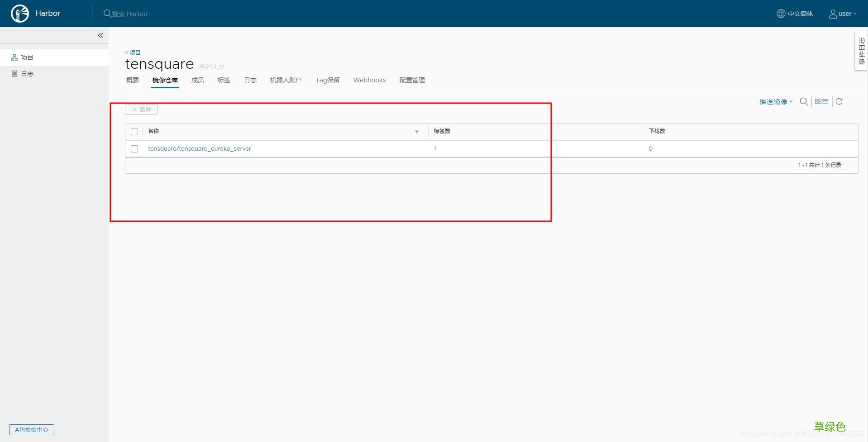
Task: Click the 维护人员 role label
Action: [211, 67]
